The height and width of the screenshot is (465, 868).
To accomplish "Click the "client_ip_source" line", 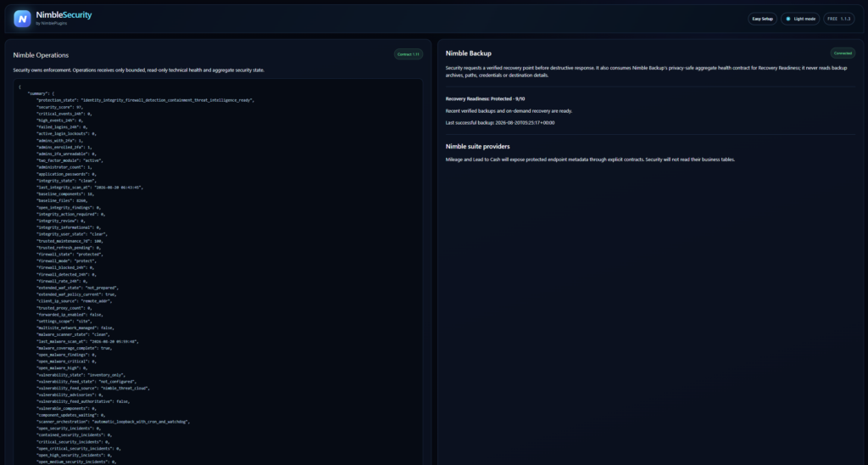I will (75, 301).
